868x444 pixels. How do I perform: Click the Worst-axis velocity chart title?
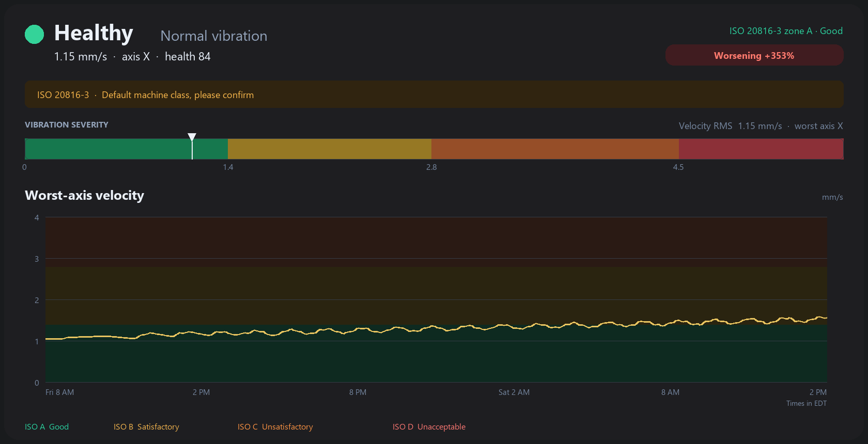click(x=85, y=196)
